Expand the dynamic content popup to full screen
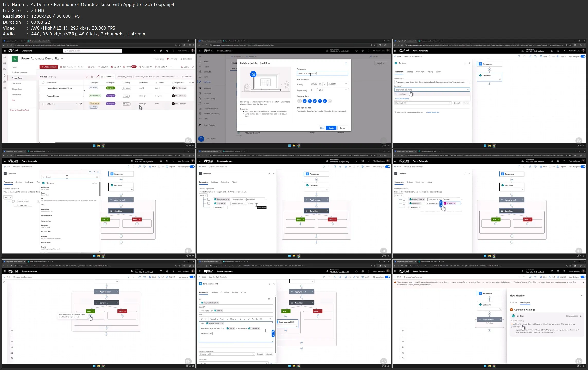 coord(94,172)
